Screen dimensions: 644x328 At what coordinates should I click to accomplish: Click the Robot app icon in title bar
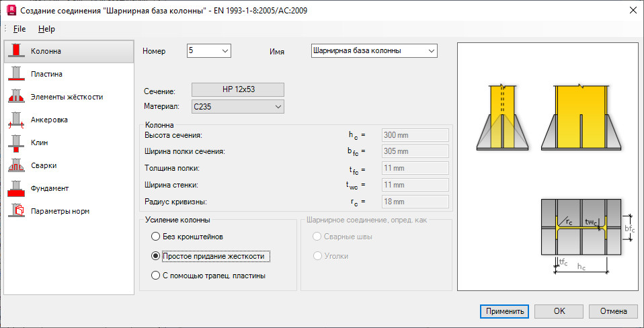(x=12, y=11)
